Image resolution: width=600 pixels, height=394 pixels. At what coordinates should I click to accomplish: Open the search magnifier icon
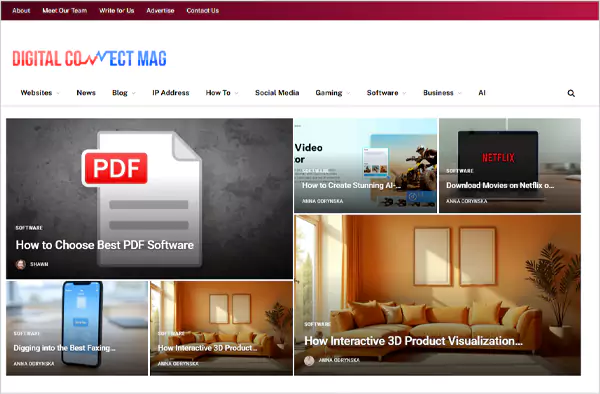(x=571, y=93)
